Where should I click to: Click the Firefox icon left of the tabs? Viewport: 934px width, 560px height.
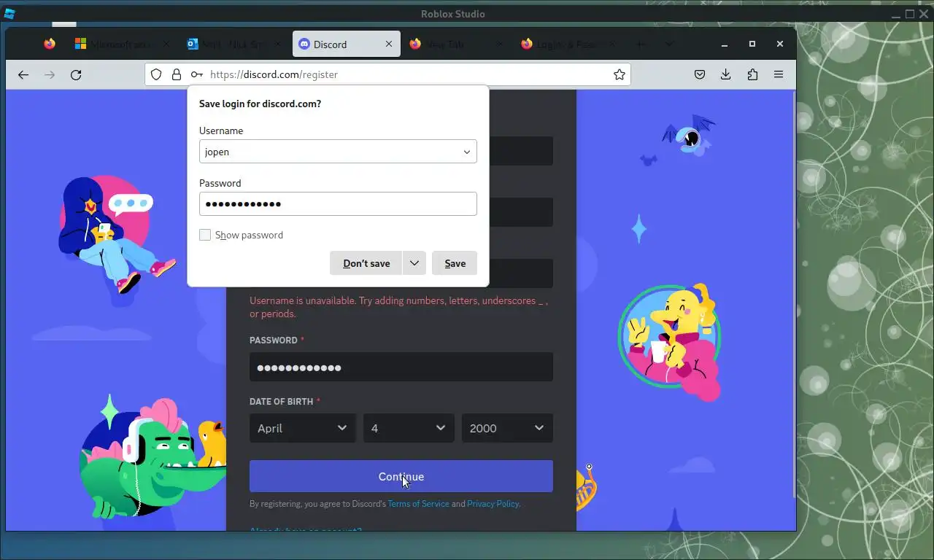click(49, 44)
